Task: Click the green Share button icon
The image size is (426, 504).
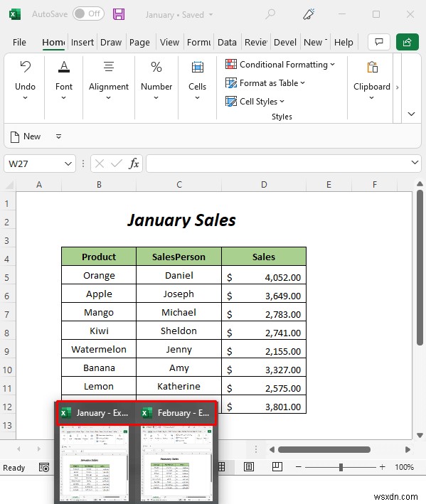Action: point(407,42)
